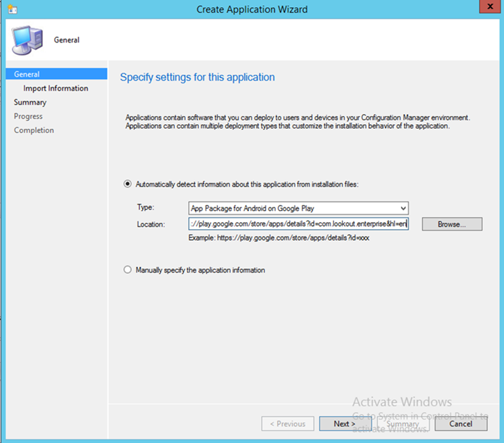Click the 'Location:' label
Image resolution: width=504 pixels, height=443 pixels.
(x=151, y=225)
